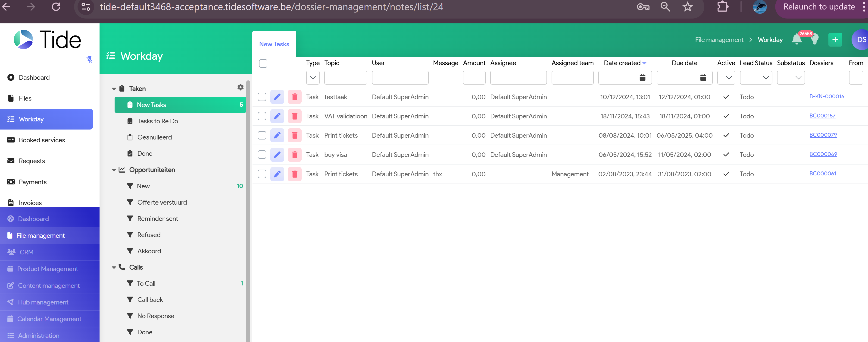Screen dimensions: 868x342
Task: Tick the checkbox for buy visa row
Action: 262,155
